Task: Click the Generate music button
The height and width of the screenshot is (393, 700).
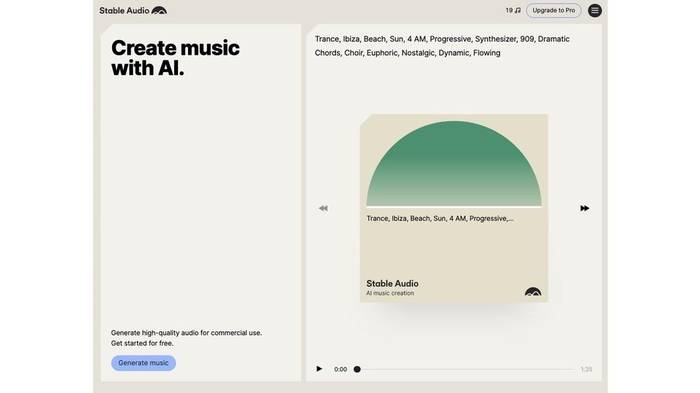Action: 143,363
